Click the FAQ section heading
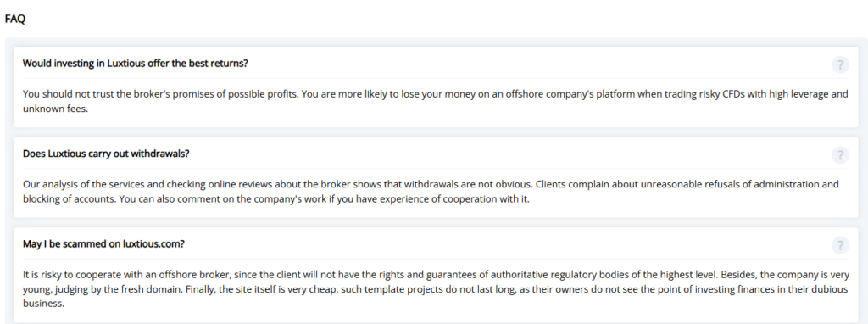Image resolution: width=868 pixels, height=324 pixels. [x=15, y=19]
